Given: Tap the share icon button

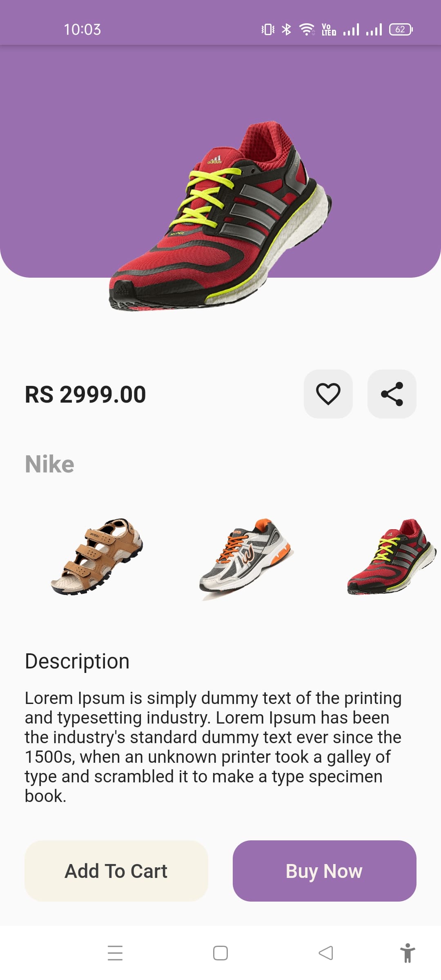Looking at the screenshot, I should (x=392, y=394).
